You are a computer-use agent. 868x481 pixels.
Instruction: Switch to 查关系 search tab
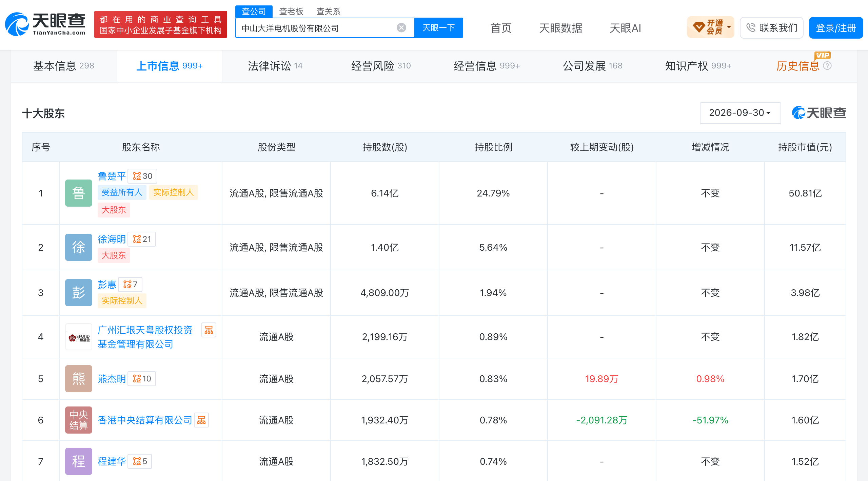pyautogui.click(x=328, y=12)
